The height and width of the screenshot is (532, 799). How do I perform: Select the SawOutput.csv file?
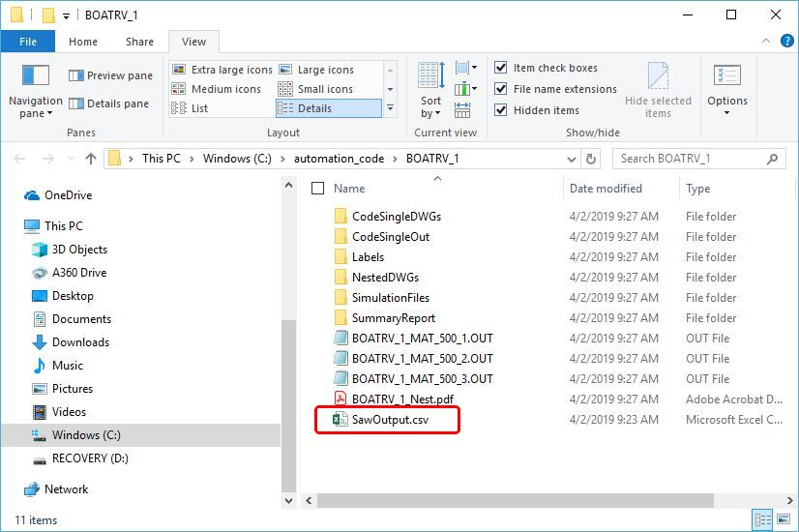390,420
